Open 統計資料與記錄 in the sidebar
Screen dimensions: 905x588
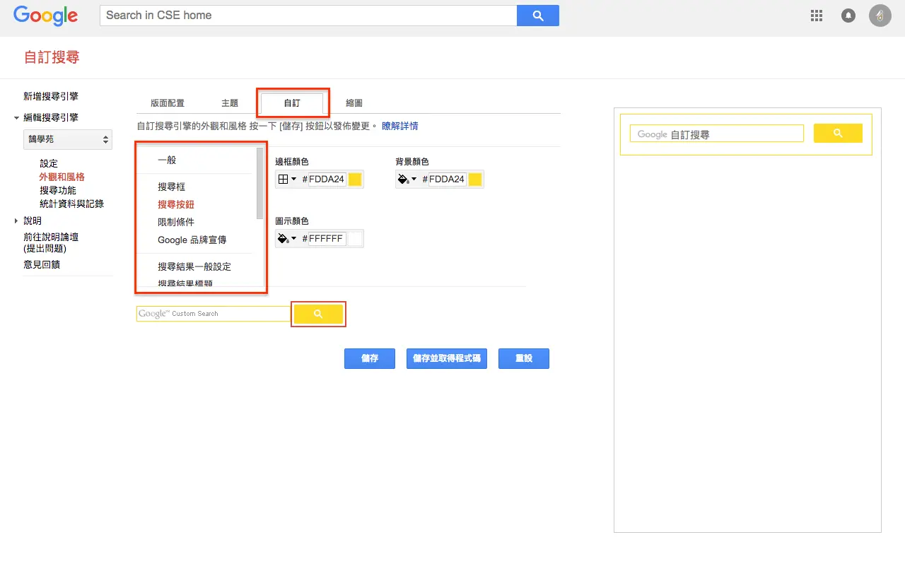click(x=71, y=204)
